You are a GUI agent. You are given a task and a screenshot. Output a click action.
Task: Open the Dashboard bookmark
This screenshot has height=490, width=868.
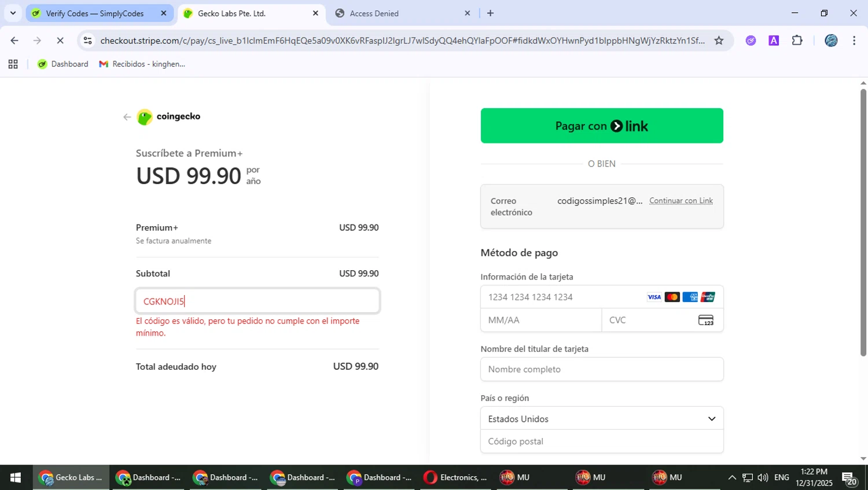[63, 64]
